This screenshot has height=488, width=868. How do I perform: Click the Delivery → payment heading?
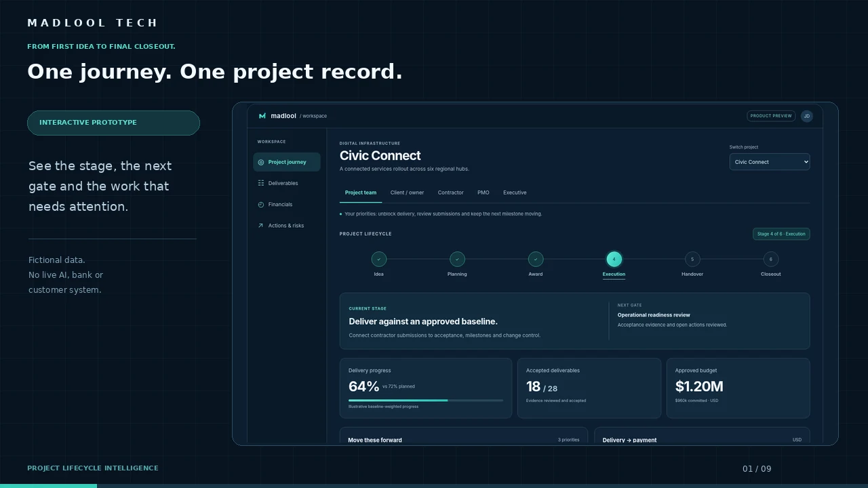pos(629,440)
